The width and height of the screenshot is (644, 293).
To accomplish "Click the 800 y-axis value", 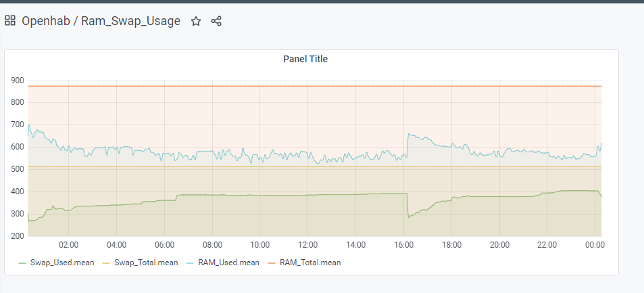I will pos(18,102).
